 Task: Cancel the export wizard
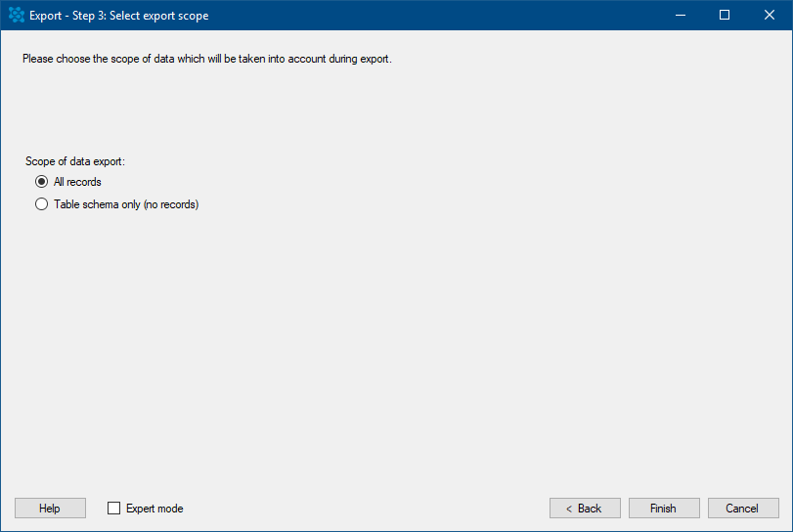coord(743,509)
